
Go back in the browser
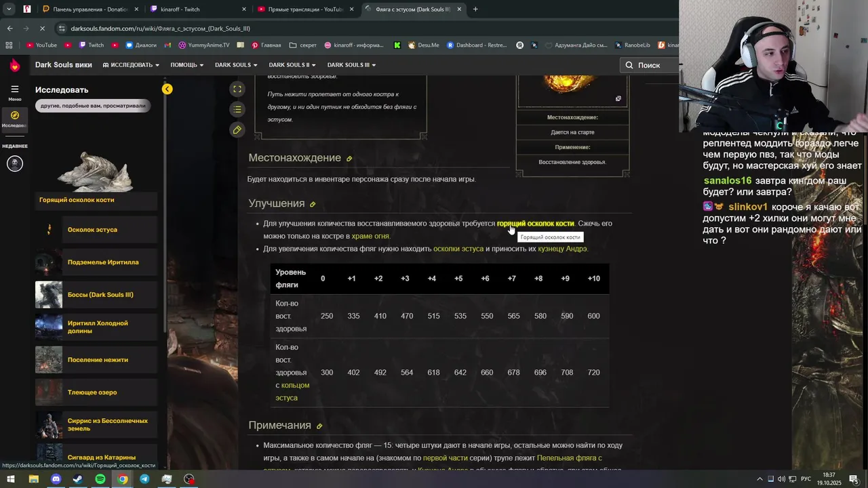[x=9, y=28]
